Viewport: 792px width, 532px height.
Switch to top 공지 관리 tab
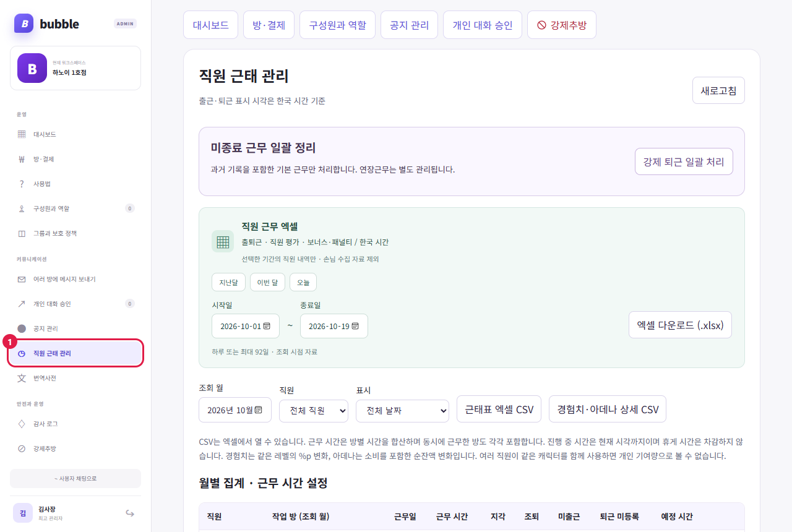click(x=409, y=25)
